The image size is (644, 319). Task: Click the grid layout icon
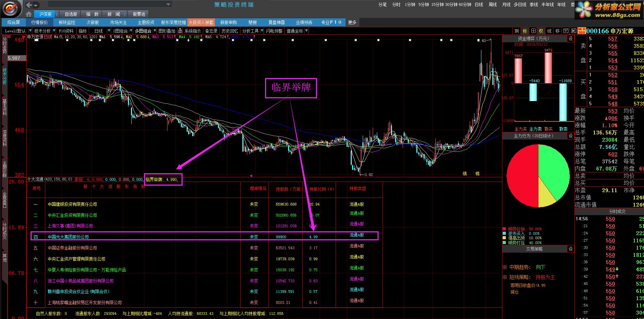(533, 31)
